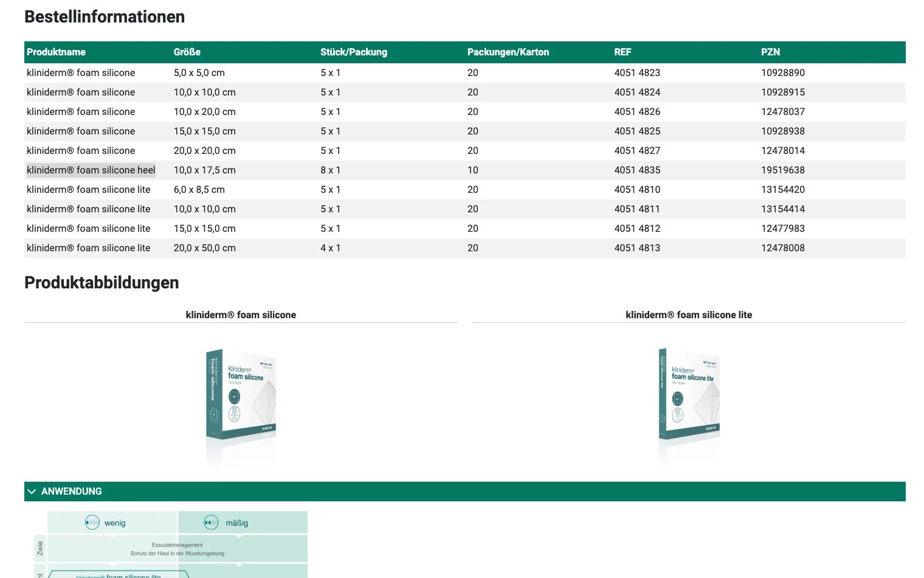Click the Produktabbildungen heading
This screenshot has height=578, width=924.
click(x=102, y=283)
